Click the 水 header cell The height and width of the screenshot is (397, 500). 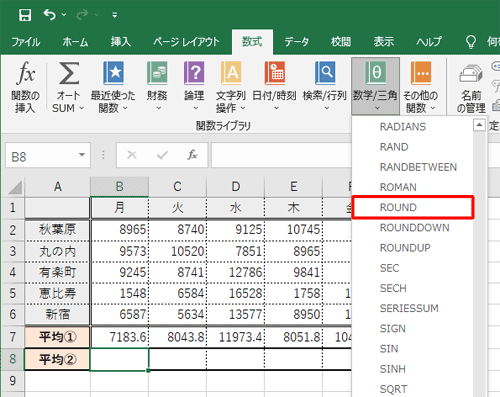click(x=235, y=208)
